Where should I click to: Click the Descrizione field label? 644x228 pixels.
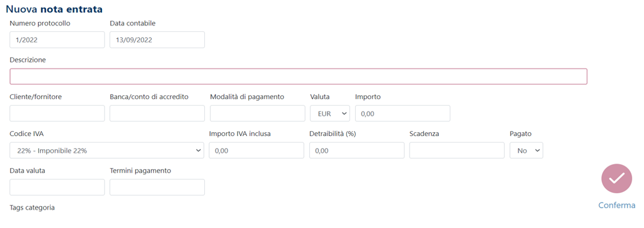[28, 60]
